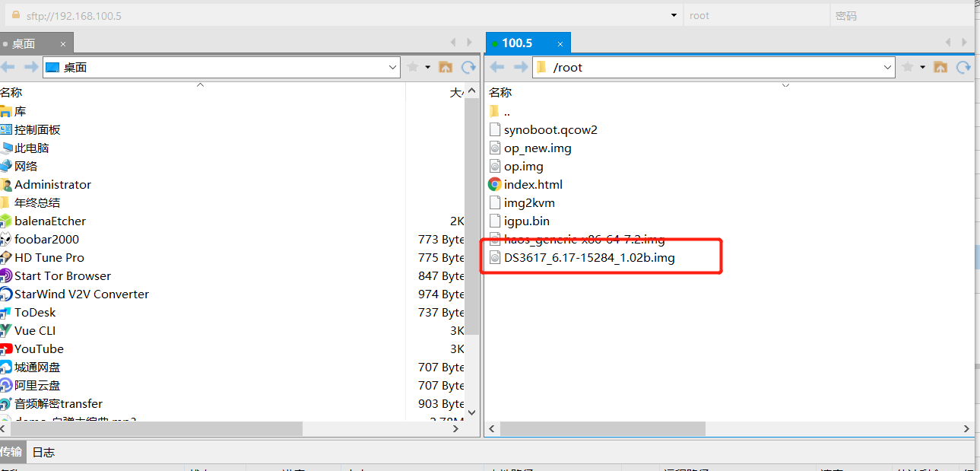The width and height of the screenshot is (980, 471).
Task: Go up one folder in local pane
Action: [446, 68]
